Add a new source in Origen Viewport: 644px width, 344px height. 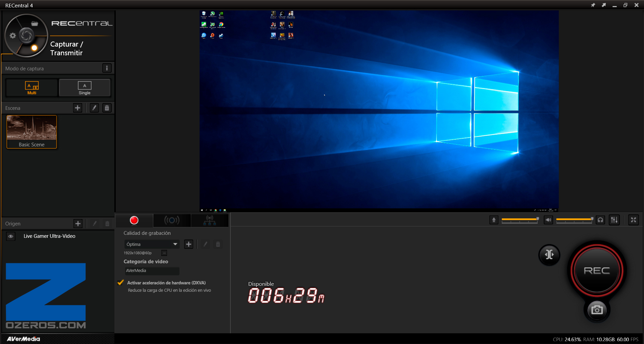pos(78,223)
